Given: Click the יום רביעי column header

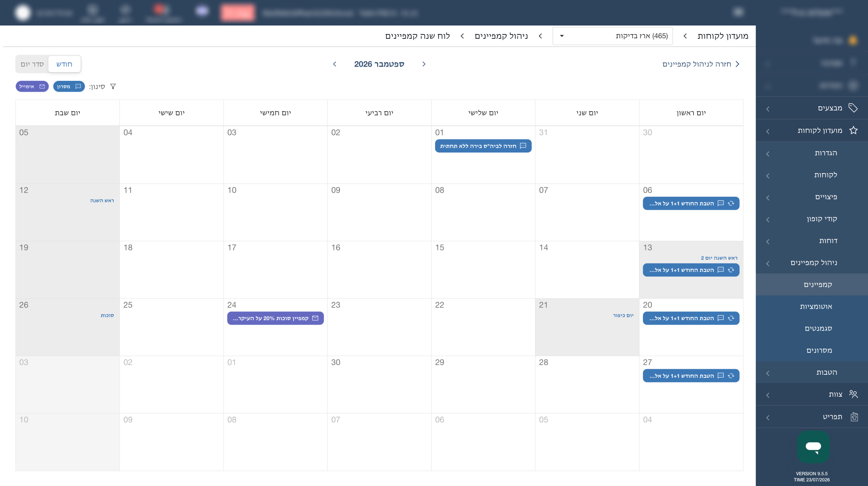Looking at the screenshot, I should coord(379,113).
